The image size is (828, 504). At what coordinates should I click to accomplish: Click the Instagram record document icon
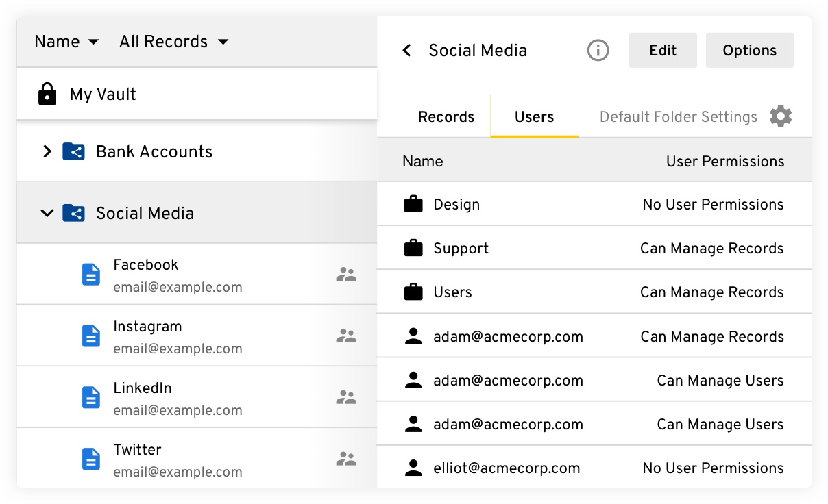91,336
